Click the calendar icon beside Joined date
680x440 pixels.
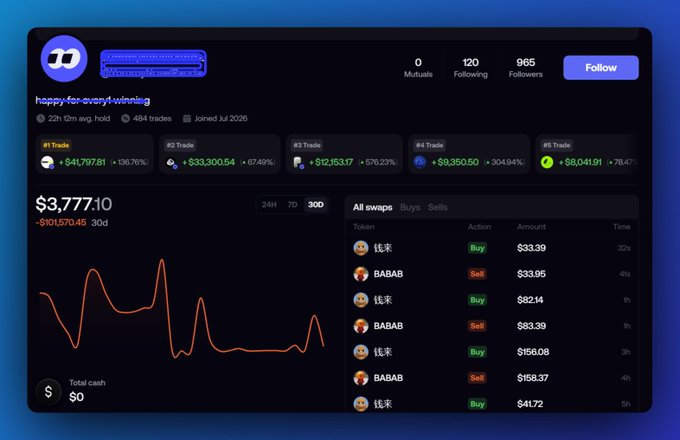(187, 118)
